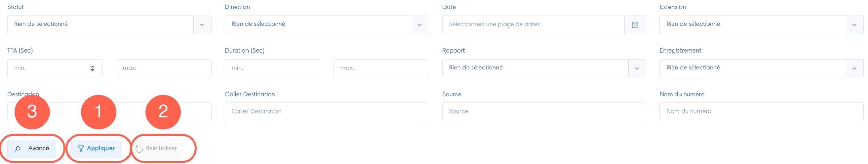Image resolution: width=868 pixels, height=164 pixels.
Task: Open the Avancé advanced search button
Action: point(32,148)
